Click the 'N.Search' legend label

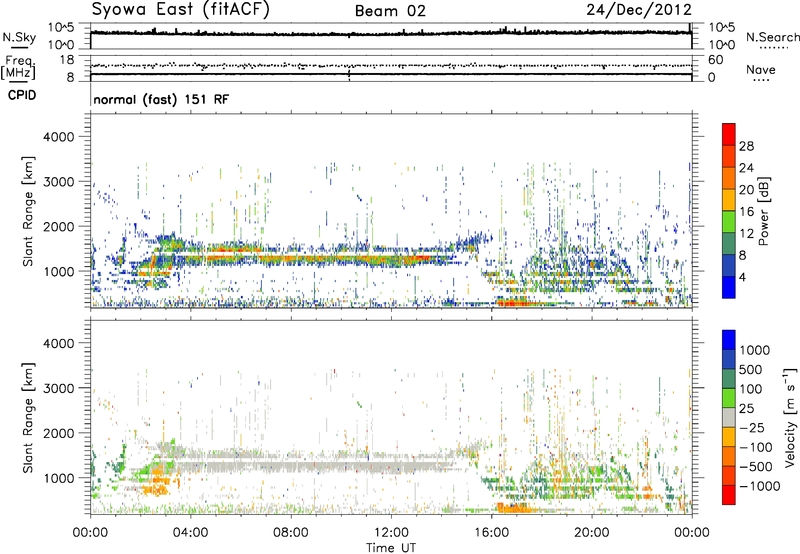click(772, 37)
